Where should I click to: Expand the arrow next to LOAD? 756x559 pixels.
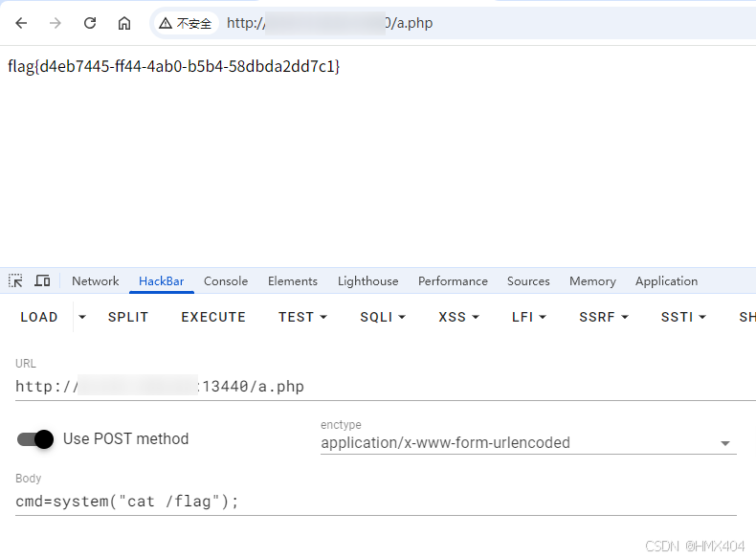(82, 317)
